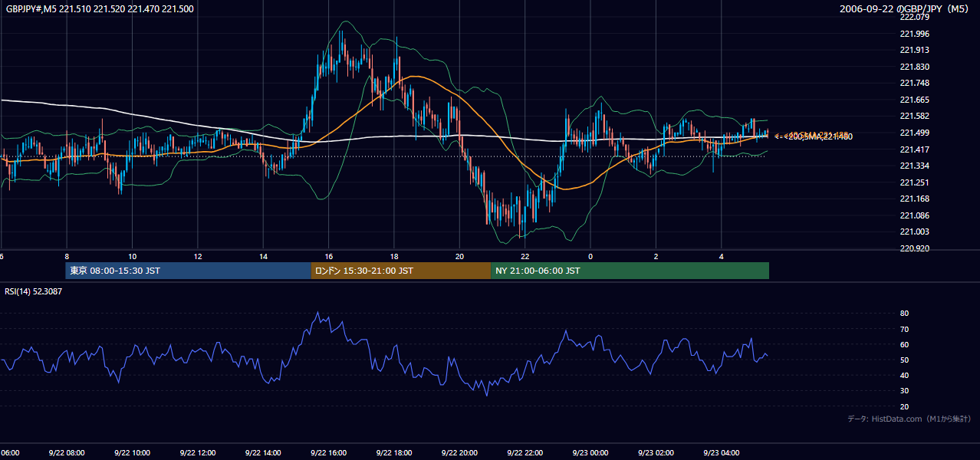Click the RSI axis level 20 label

pos(905,406)
